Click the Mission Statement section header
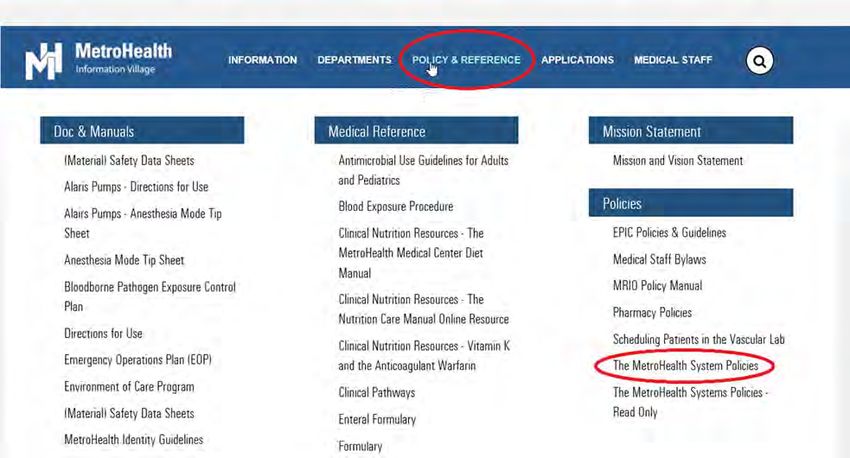This screenshot has height=458, width=850. pos(691,131)
